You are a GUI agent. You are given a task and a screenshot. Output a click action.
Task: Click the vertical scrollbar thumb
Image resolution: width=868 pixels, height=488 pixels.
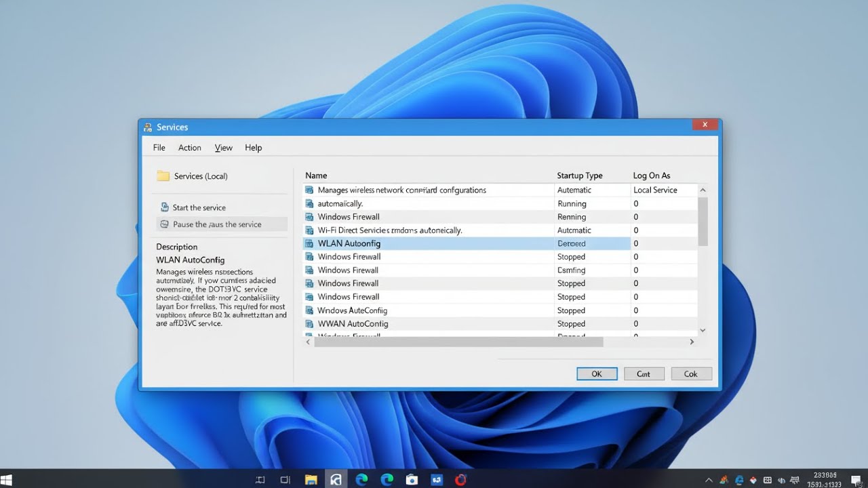703,222
